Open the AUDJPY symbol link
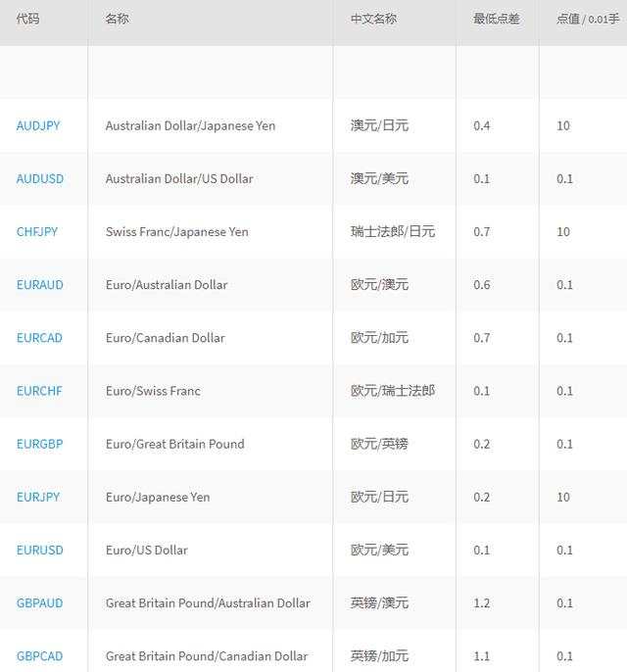This screenshot has height=672, width=627. click(38, 125)
